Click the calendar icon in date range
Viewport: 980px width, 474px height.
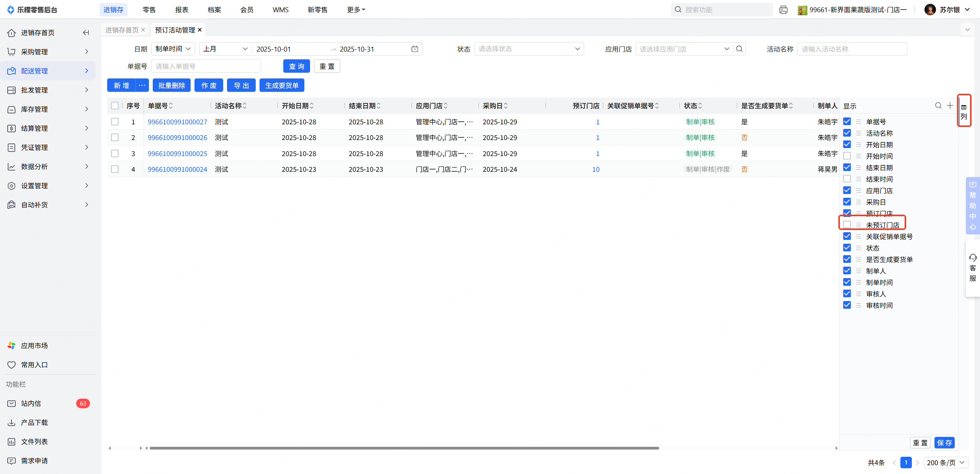[415, 49]
